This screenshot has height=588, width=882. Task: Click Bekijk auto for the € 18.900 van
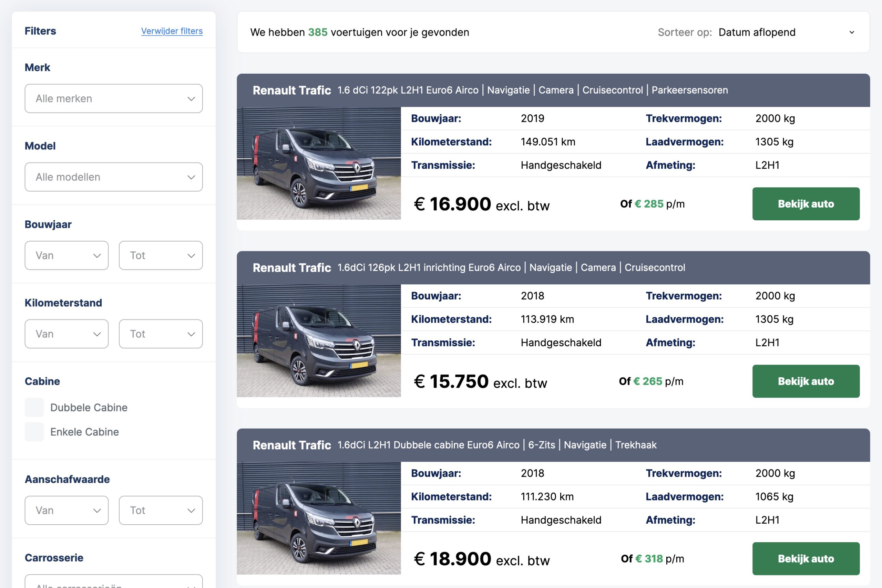806,559
